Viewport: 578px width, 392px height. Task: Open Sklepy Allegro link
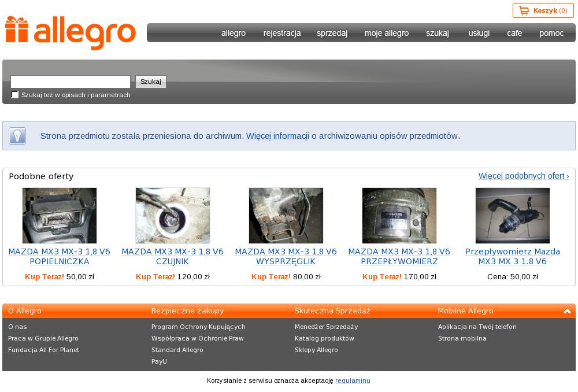[x=316, y=350]
